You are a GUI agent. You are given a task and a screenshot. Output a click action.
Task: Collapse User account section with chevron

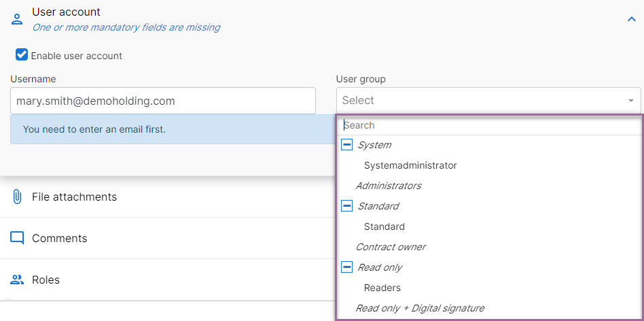(631, 19)
